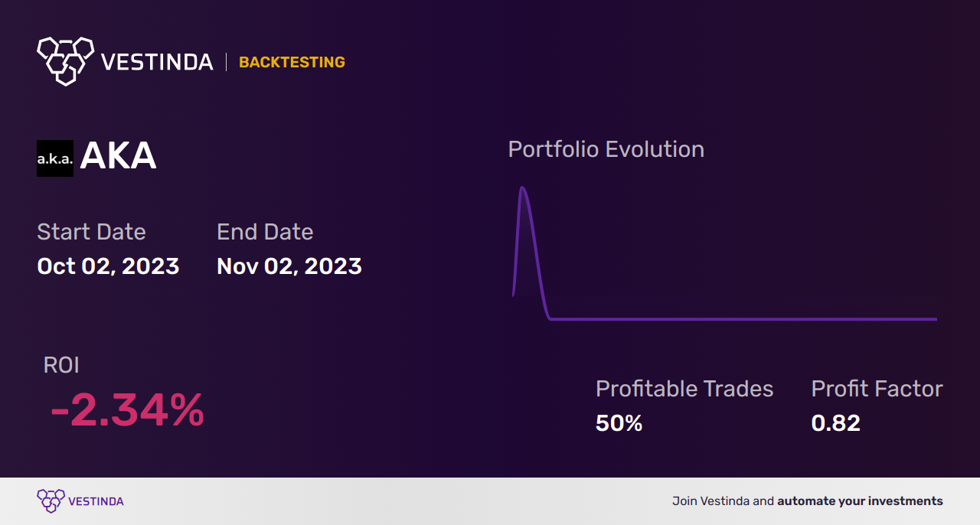Click the Vestinda hexagon logo icon at top
Image resolution: width=980 pixels, height=525 pixels.
(66, 61)
